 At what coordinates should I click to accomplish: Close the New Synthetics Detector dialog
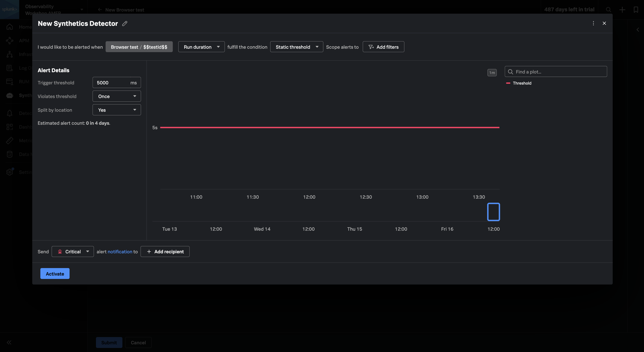tap(604, 23)
